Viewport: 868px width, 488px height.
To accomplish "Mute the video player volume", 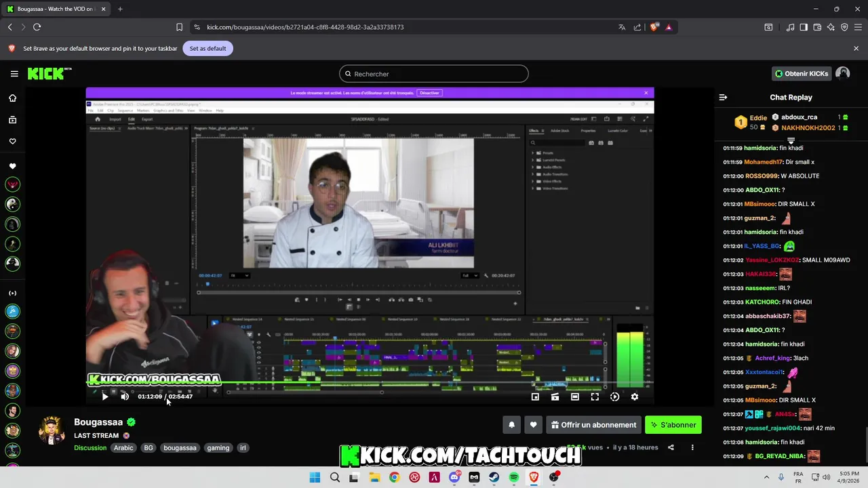I will 125,396.
